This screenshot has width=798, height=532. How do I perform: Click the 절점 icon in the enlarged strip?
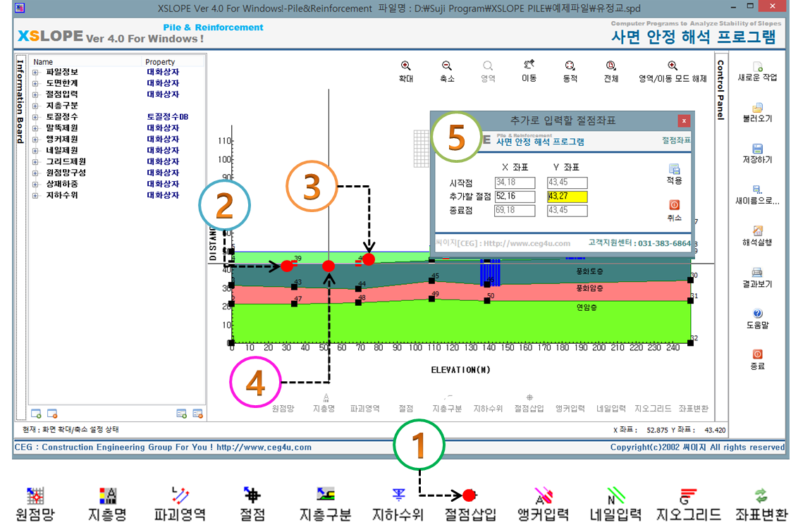tap(252, 495)
